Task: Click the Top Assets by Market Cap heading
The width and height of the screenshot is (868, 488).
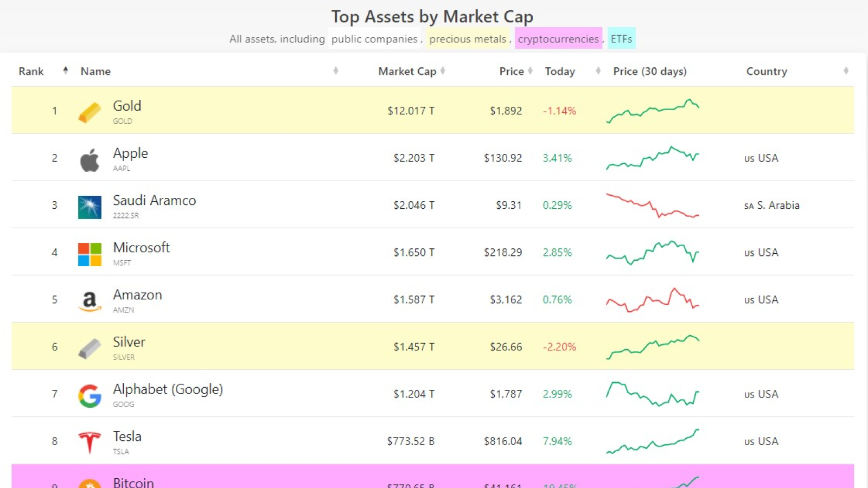Action: (432, 17)
